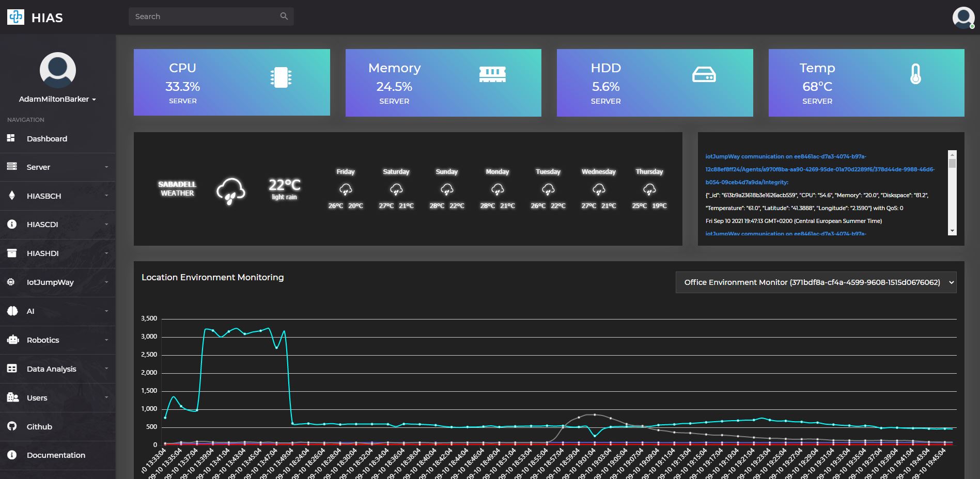Click the Users building icon
Viewport: 980px width, 479px height.
point(12,397)
